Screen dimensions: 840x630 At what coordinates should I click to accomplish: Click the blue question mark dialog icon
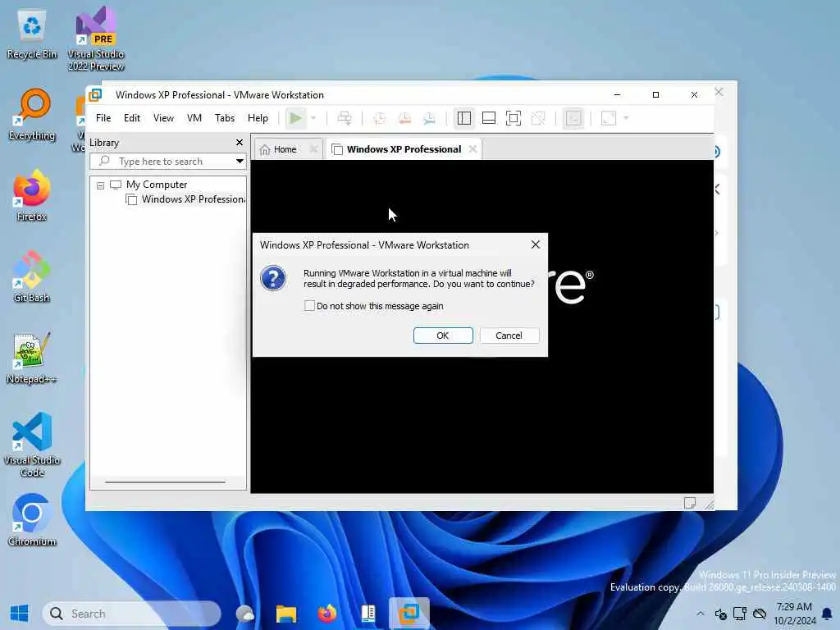click(x=273, y=279)
